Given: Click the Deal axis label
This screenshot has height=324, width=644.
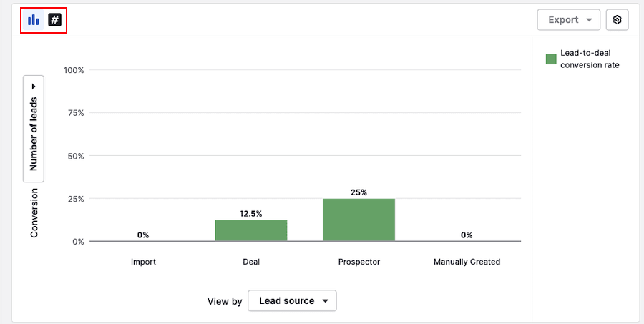Looking at the screenshot, I should (x=251, y=262).
